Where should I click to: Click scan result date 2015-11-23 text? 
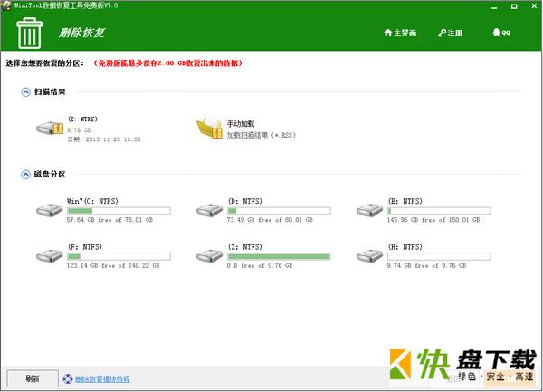click(104, 139)
